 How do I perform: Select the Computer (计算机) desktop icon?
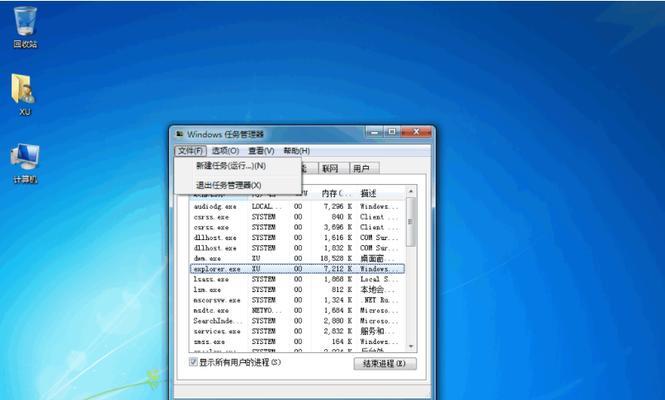(25, 163)
